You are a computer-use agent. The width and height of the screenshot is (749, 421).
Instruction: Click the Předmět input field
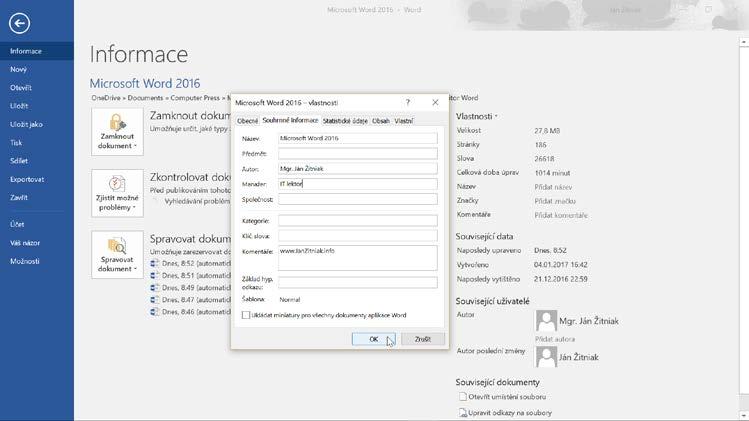(x=358, y=153)
